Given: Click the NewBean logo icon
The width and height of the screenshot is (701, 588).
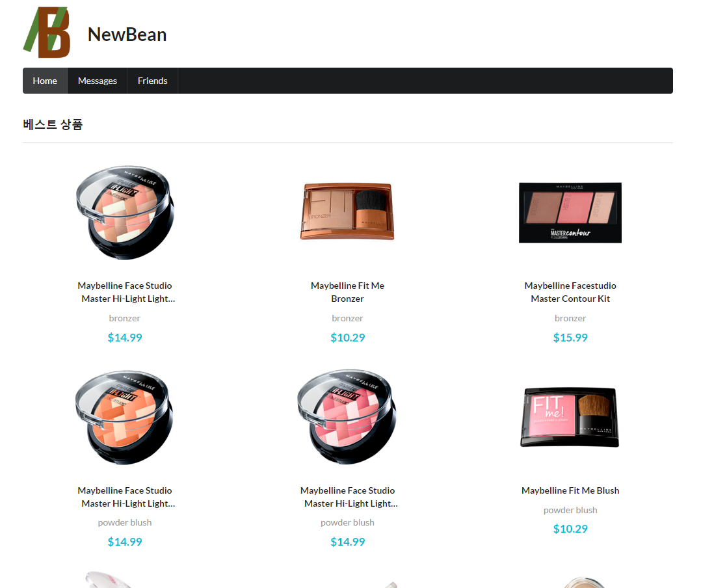Looking at the screenshot, I should [47, 32].
